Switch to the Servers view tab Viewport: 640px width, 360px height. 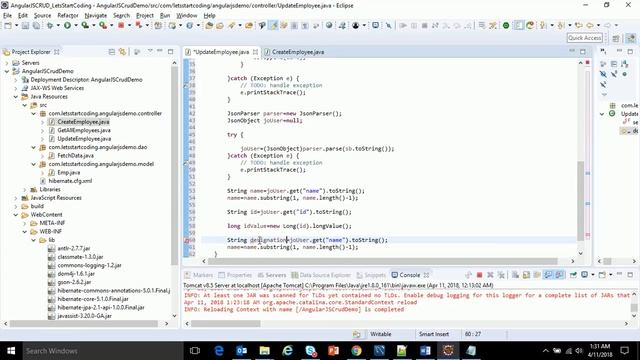[x=271, y=275]
